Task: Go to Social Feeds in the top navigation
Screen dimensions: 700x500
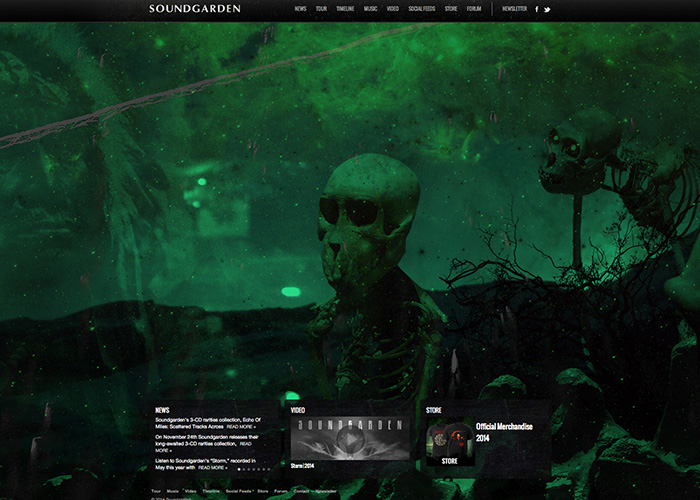Action: [x=421, y=8]
